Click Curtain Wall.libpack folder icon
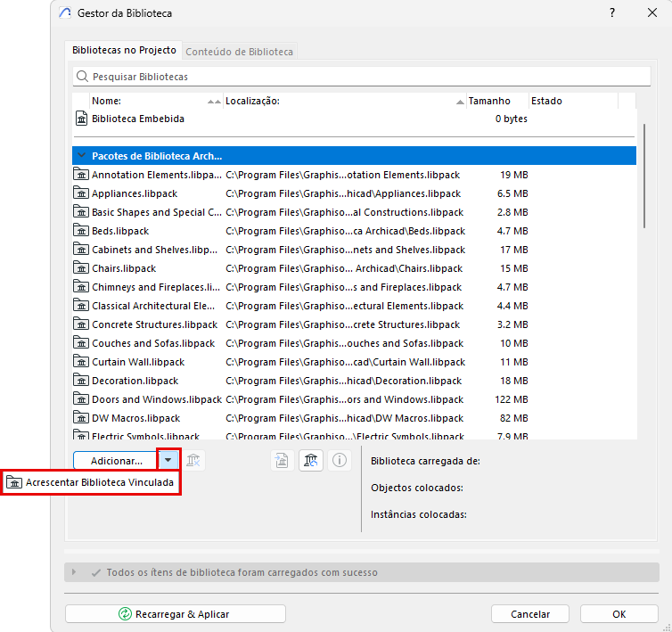 81,361
